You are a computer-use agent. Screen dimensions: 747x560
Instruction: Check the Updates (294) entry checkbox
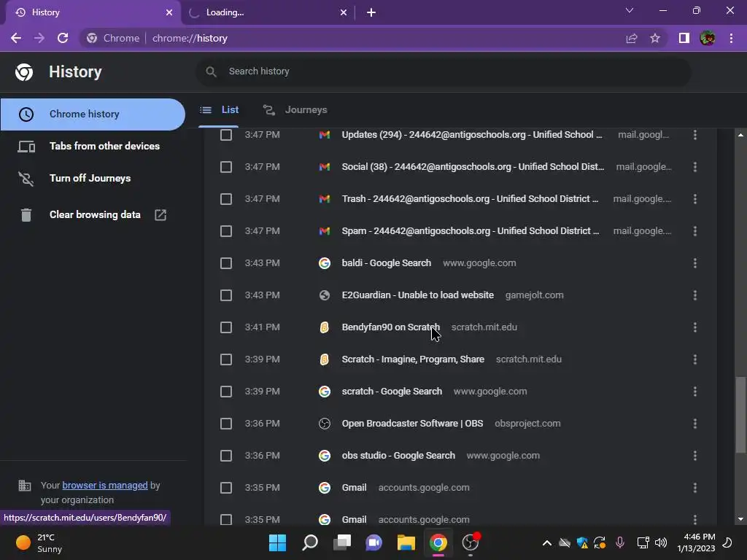226,135
